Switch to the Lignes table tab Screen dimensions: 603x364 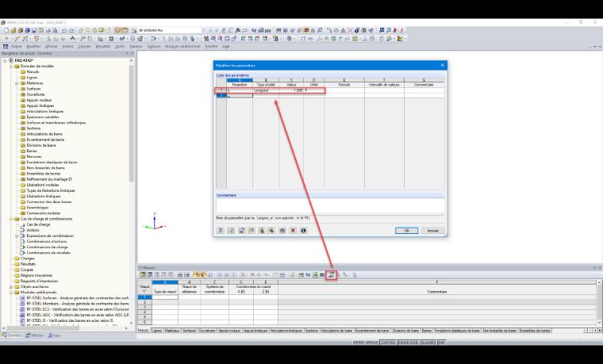[156, 331]
